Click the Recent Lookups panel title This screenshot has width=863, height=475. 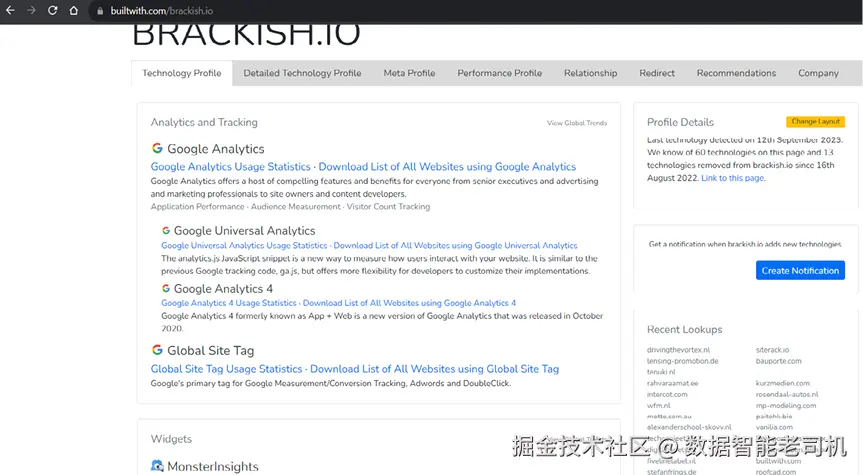[x=685, y=329]
